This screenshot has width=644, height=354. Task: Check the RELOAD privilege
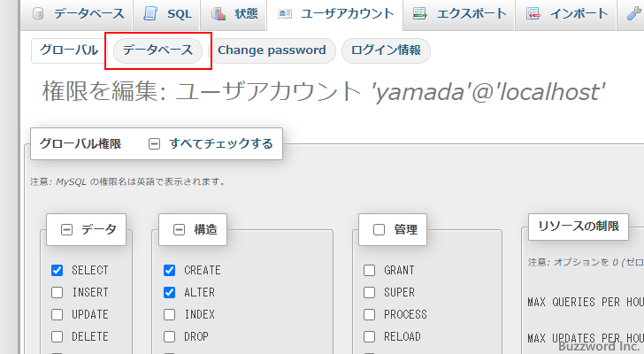(x=369, y=337)
